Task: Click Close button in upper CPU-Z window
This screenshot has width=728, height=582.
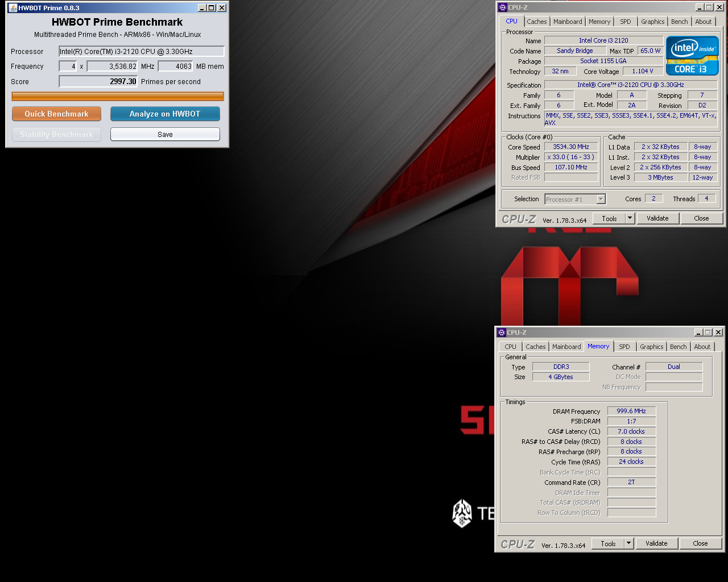Action: 701,218
